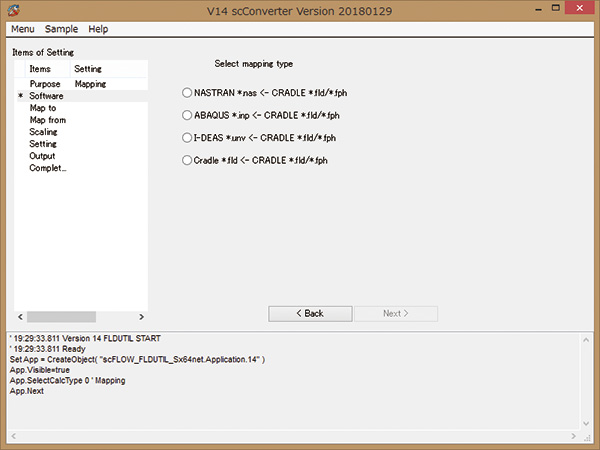Click log line 'App.Next'
This screenshot has height=450, width=600.
[27, 391]
